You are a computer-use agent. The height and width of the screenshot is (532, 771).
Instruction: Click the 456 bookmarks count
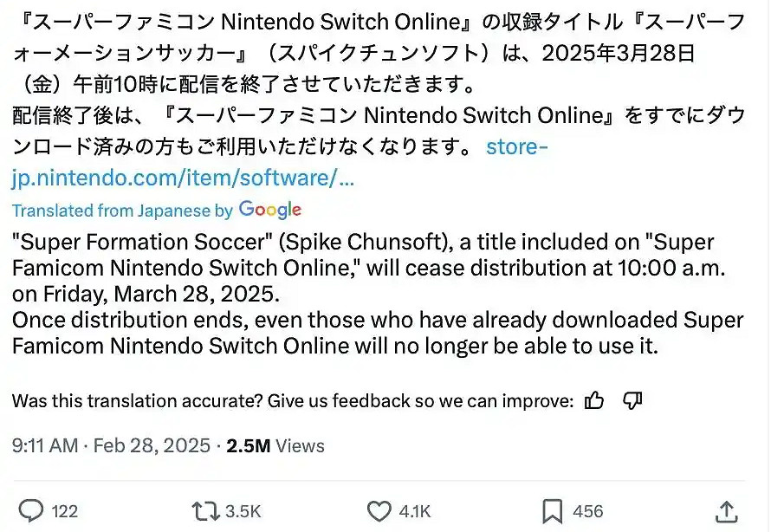[x=587, y=511]
